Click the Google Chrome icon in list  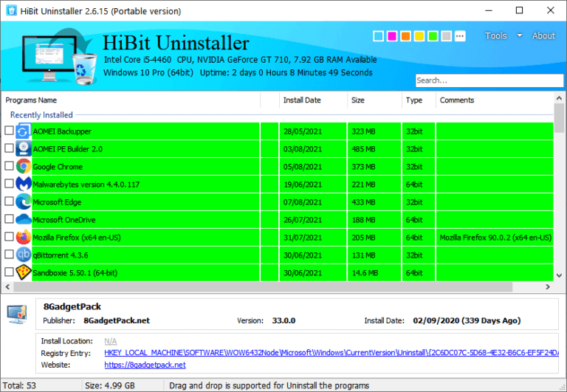click(x=24, y=167)
